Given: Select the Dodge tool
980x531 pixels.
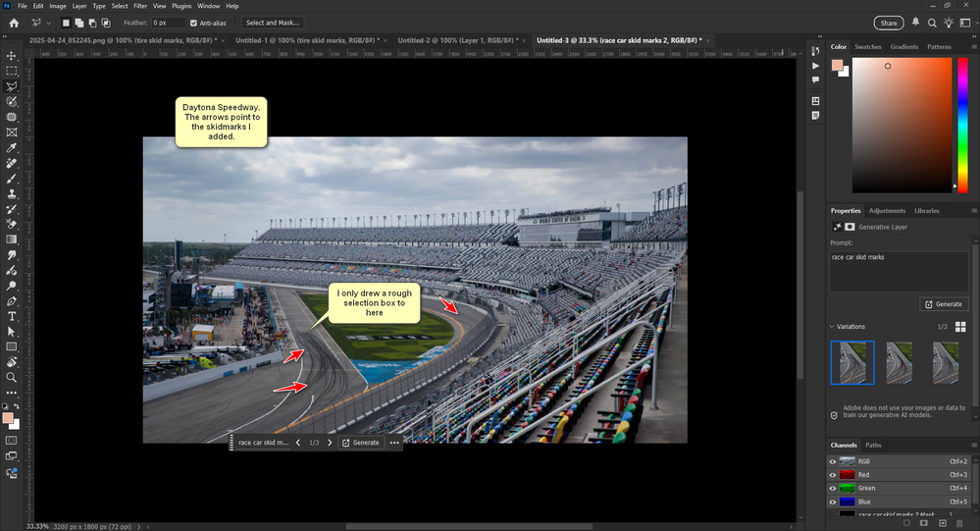Looking at the screenshot, I should pyautogui.click(x=11, y=286).
